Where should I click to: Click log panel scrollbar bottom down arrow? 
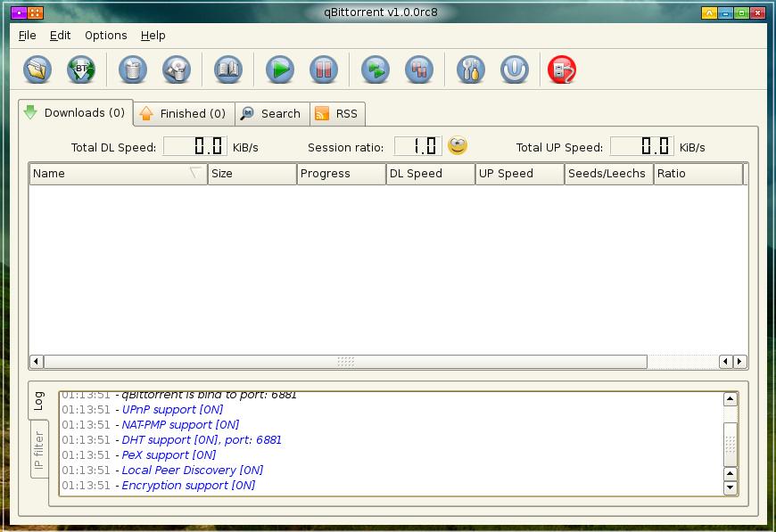coord(730,488)
